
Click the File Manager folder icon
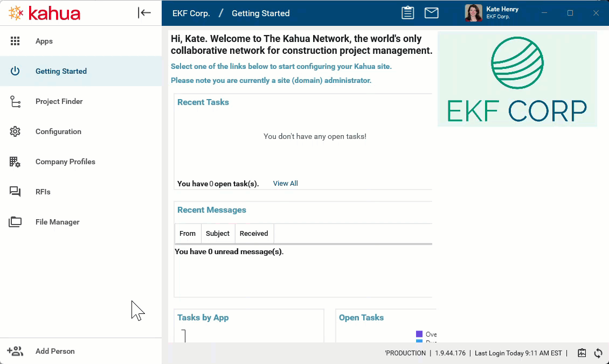(x=15, y=222)
